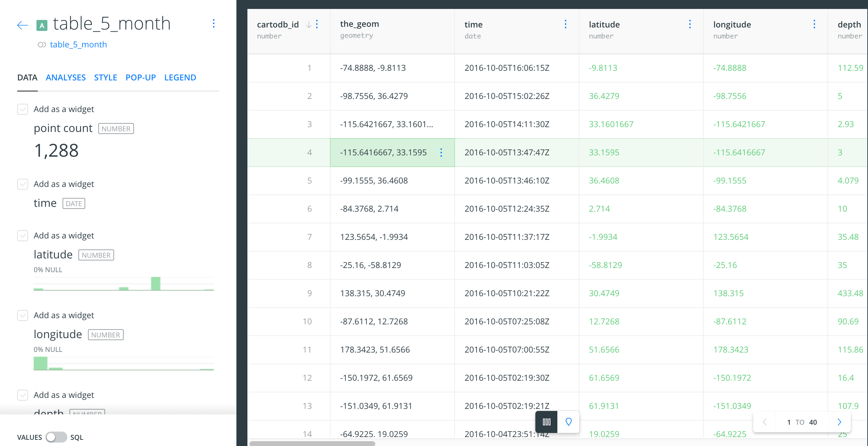Image resolution: width=868 pixels, height=446 pixels.
Task: Click the point count value 1,288
Action: pyautogui.click(x=56, y=150)
